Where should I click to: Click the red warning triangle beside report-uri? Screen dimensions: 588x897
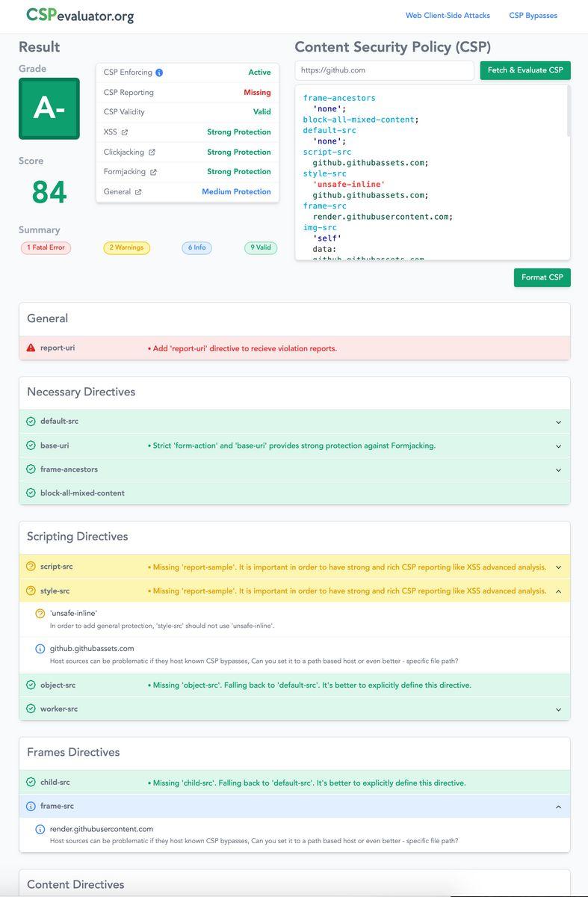31,348
